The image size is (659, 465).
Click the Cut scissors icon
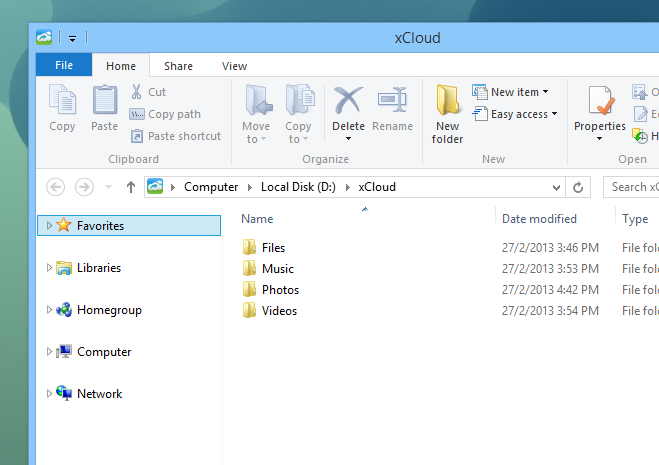click(136, 92)
